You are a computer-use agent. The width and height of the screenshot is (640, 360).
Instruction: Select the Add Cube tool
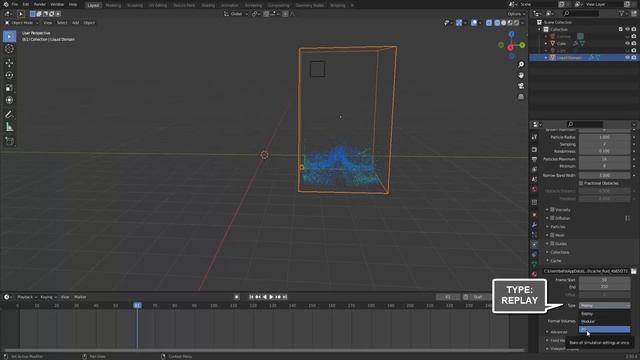click(x=9, y=141)
